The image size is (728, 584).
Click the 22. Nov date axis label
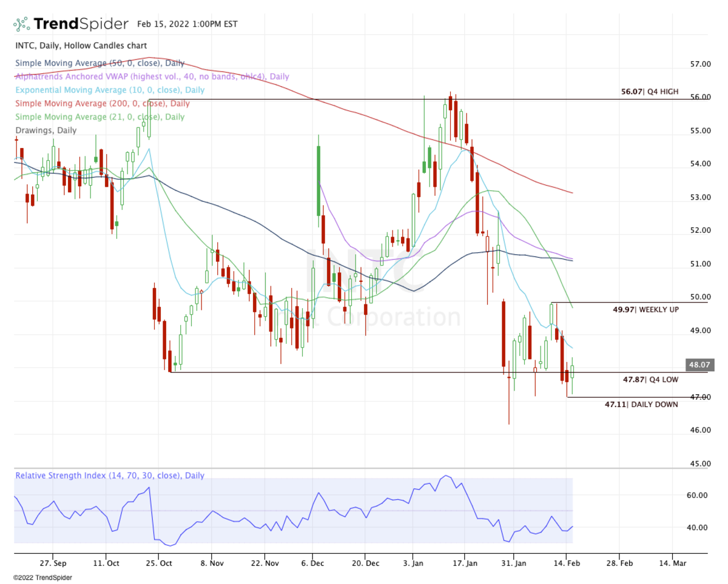pos(264,563)
